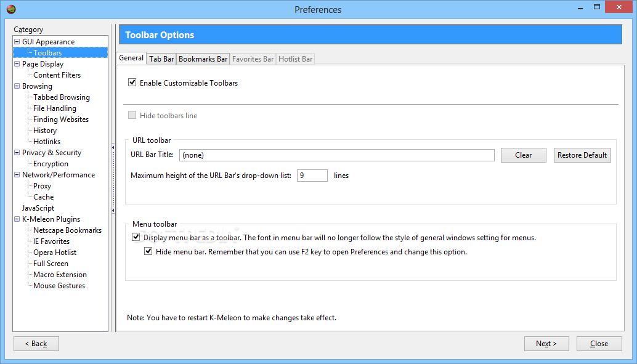Select Page Display category
The image size is (637, 364).
(43, 64)
